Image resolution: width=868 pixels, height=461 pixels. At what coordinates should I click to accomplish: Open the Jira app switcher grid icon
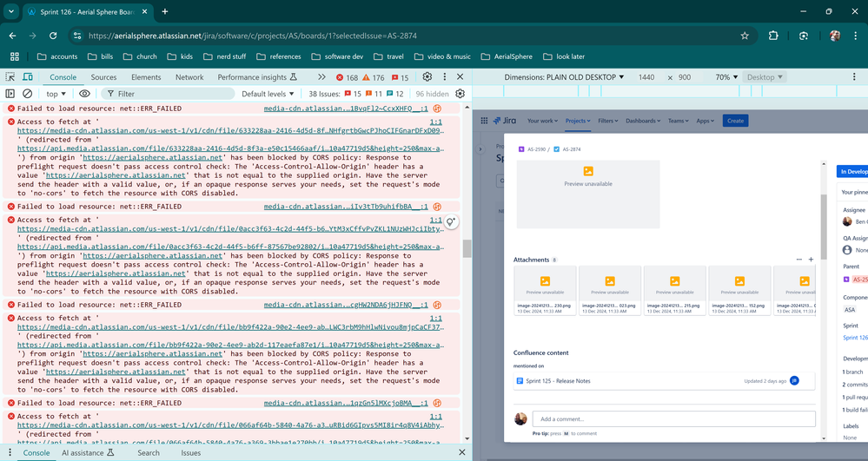click(x=484, y=121)
